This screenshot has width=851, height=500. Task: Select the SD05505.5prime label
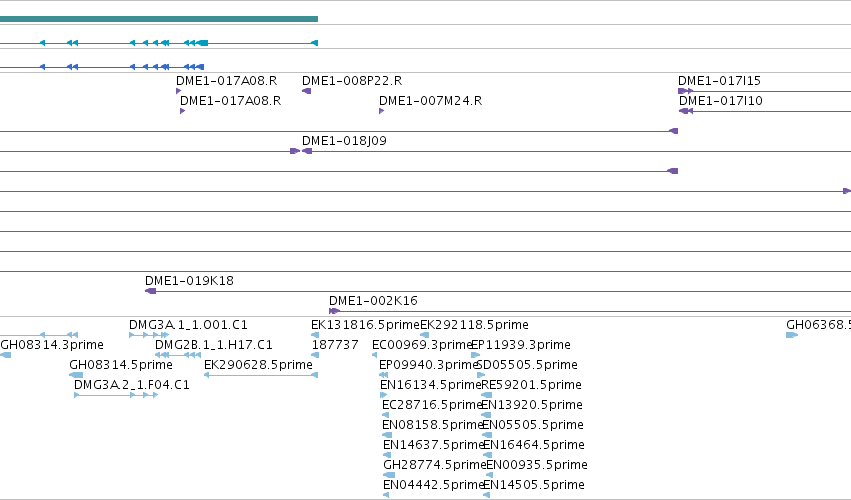point(526,365)
